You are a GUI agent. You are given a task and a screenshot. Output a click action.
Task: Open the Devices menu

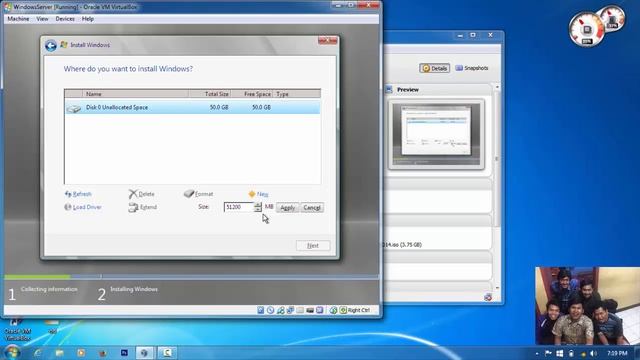coord(65,19)
